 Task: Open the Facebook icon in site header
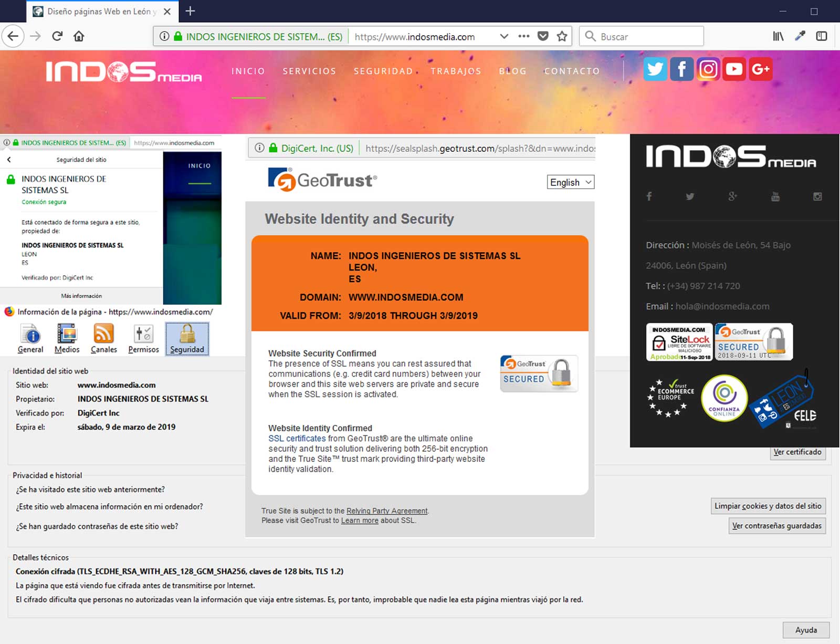point(681,69)
